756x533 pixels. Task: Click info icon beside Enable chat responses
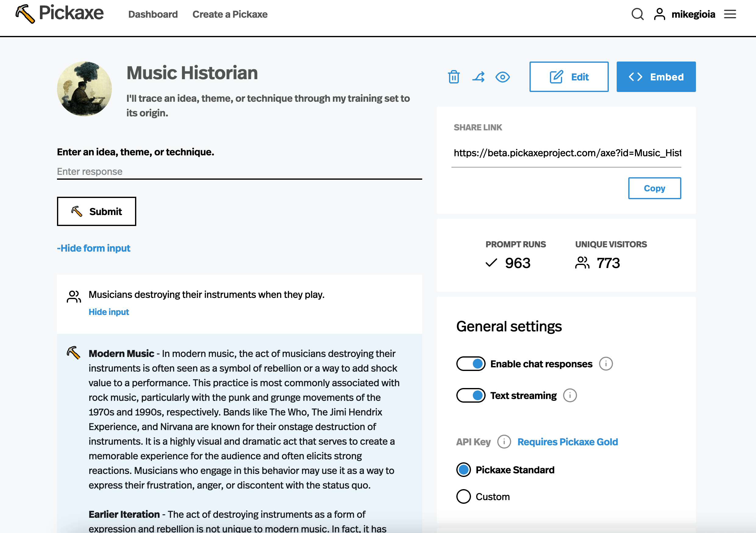[605, 364]
